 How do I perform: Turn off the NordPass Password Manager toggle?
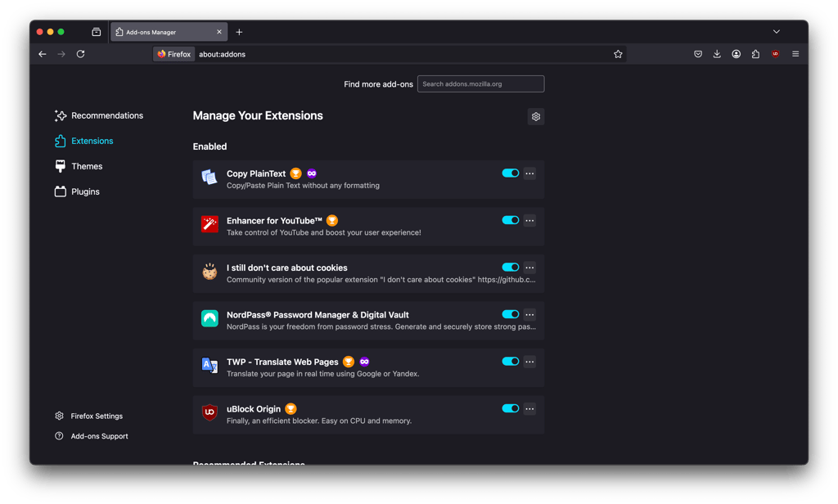511,314
